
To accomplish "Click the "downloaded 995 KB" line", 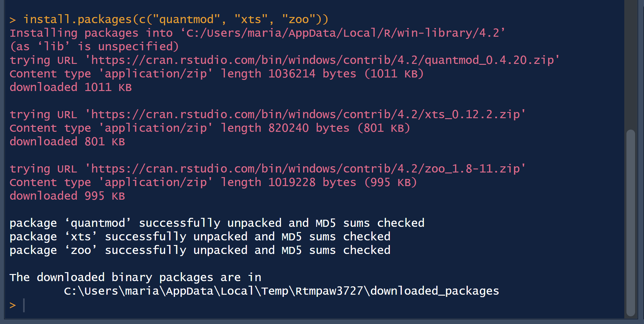I will tap(67, 196).
